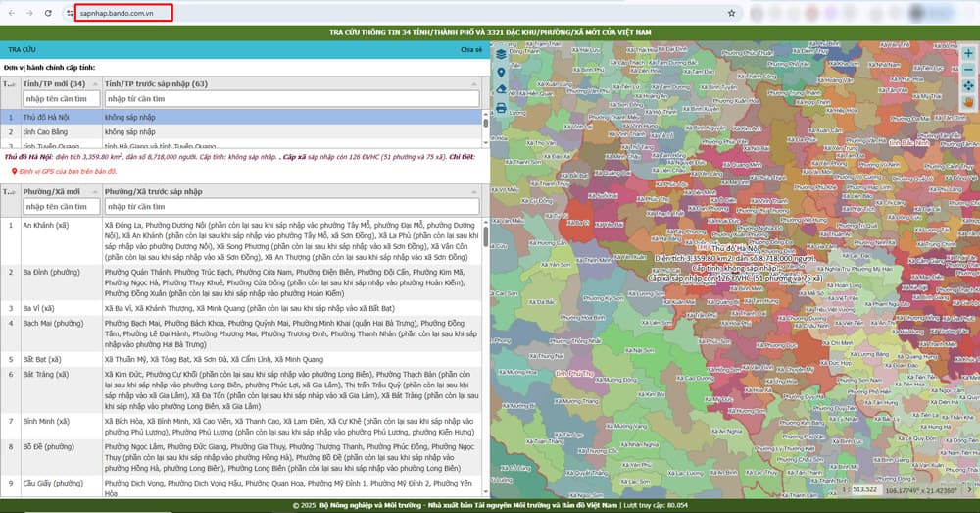Click the map scale value box
This screenshot has width=980, height=513.
tap(864, 488)
